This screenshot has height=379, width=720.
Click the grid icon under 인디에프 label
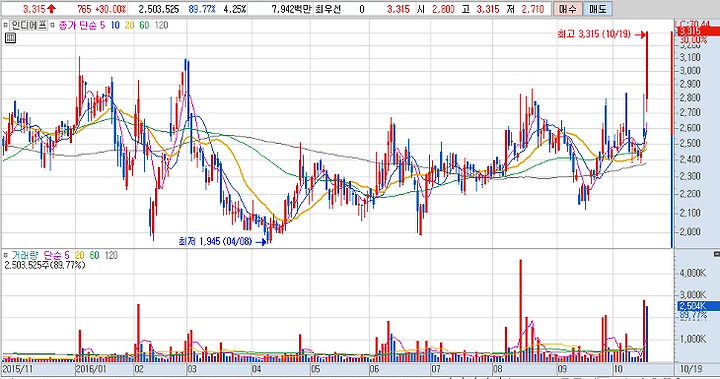coord(10,38)
